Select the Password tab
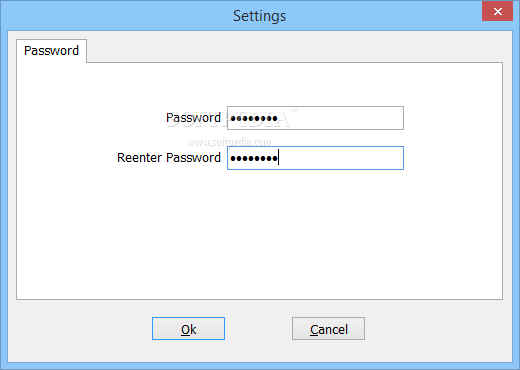Screen dimensions: 520x370 pyautogui.click(x=51, y=51)
